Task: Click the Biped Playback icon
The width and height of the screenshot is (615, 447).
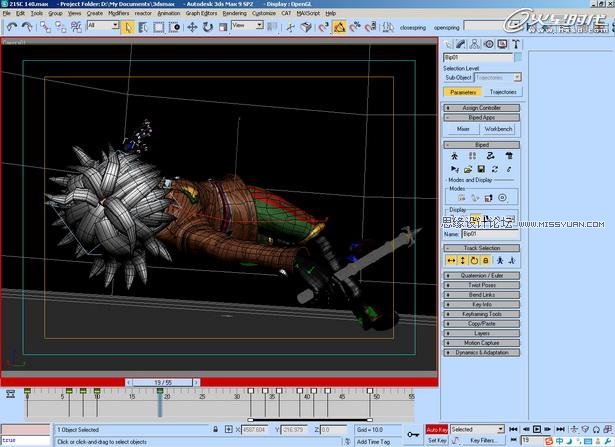Action: click(x=455, y=169)
